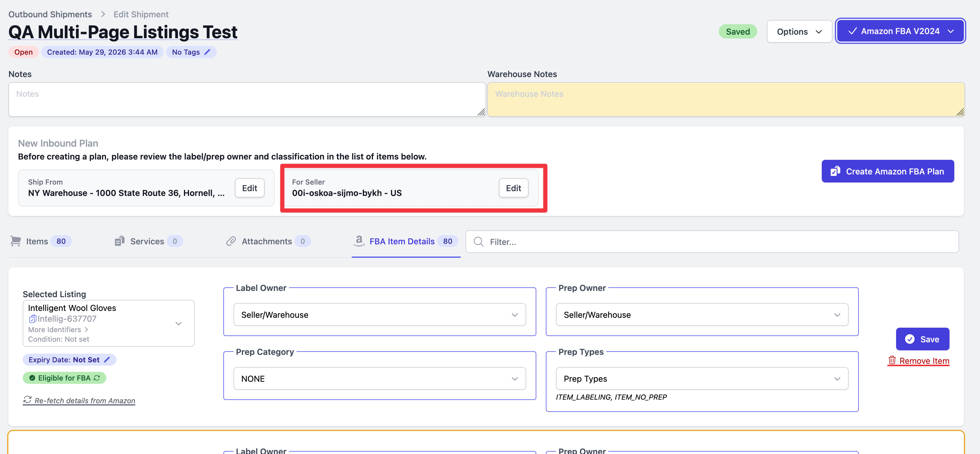Screen dimensions: 980x454
Task: Click into the Warehouse Notes text area
Action: 726,99
